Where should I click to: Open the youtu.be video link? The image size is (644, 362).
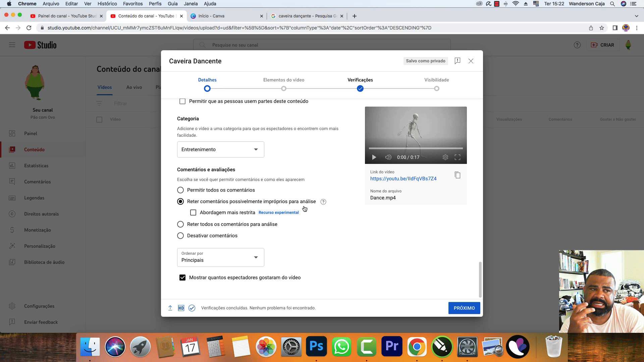click(403, 179)
